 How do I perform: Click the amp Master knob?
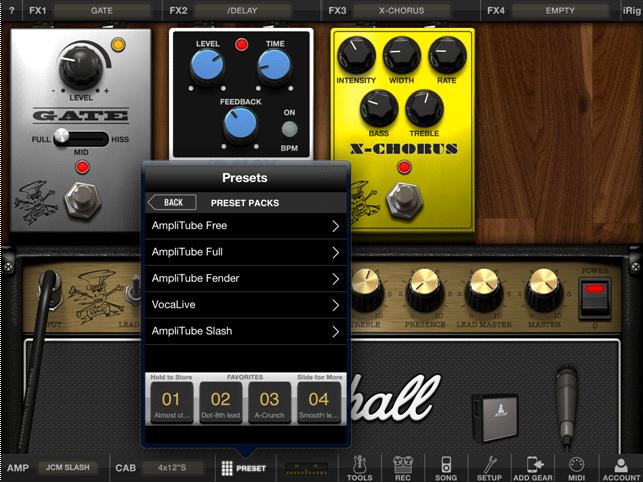coord(544,290)
